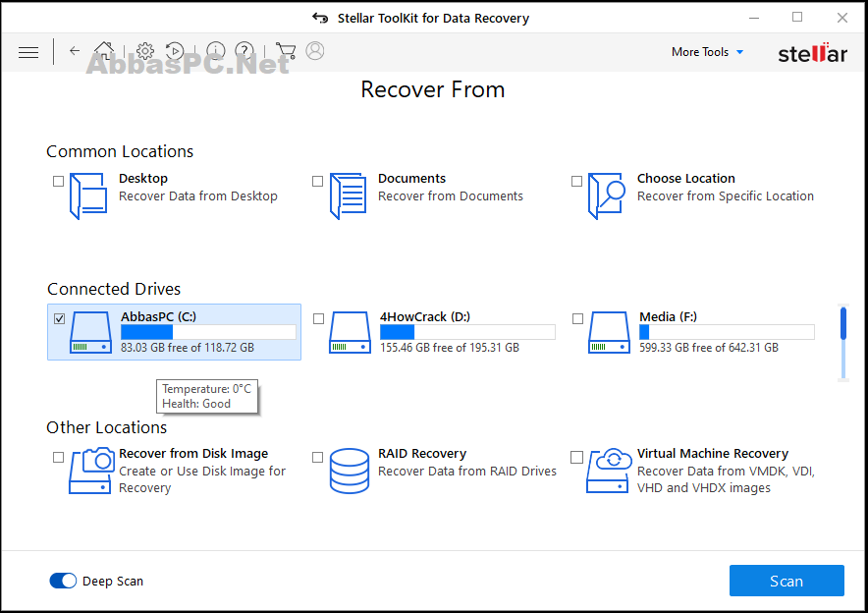The image size is (868, 613).
Task: Click "155.46 GB free of 195.31 GB"
Action: click(450, 348)
